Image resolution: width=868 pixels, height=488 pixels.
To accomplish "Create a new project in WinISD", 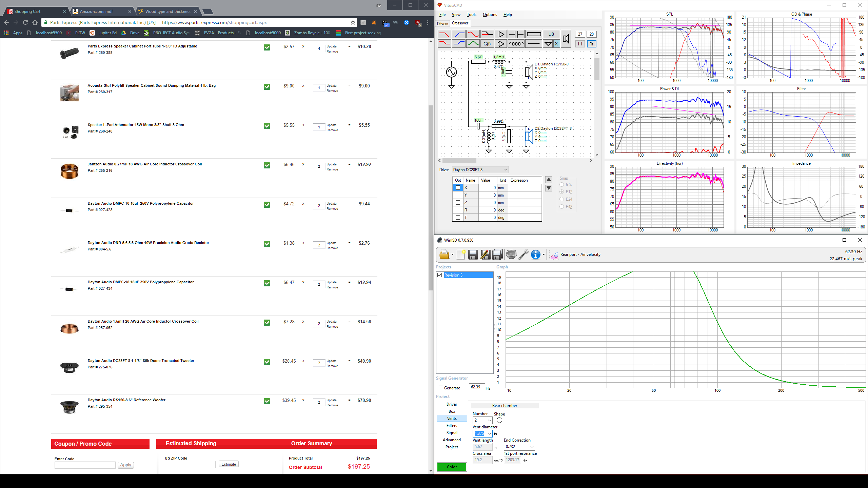I will coord(461,255).
